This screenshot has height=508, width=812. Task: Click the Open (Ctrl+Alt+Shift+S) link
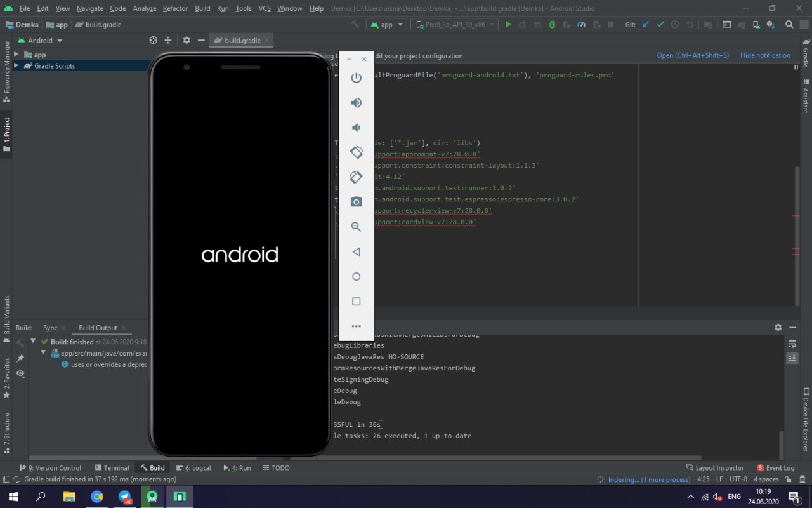[x=693, y=55]
